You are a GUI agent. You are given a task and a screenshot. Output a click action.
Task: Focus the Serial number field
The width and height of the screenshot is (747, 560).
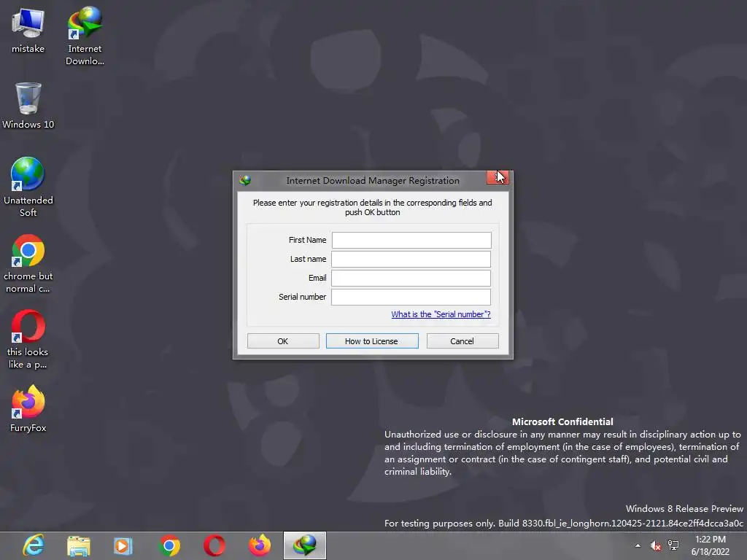[411, 297]
